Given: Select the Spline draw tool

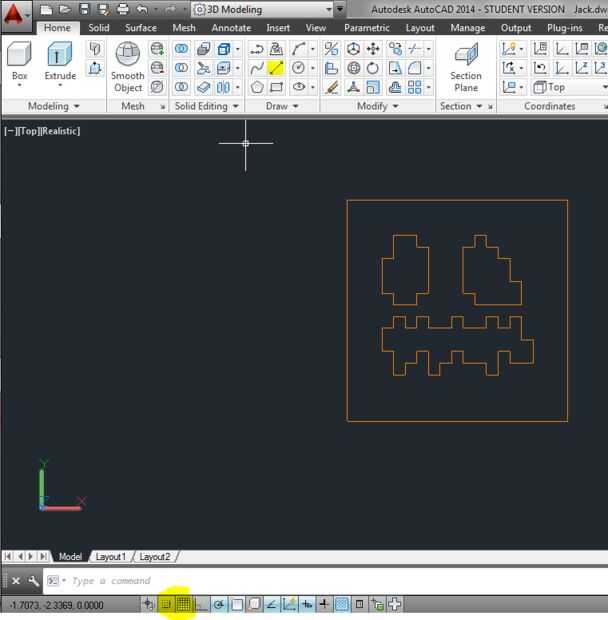Looking at the screenshot, I should (x=257, y=68).
